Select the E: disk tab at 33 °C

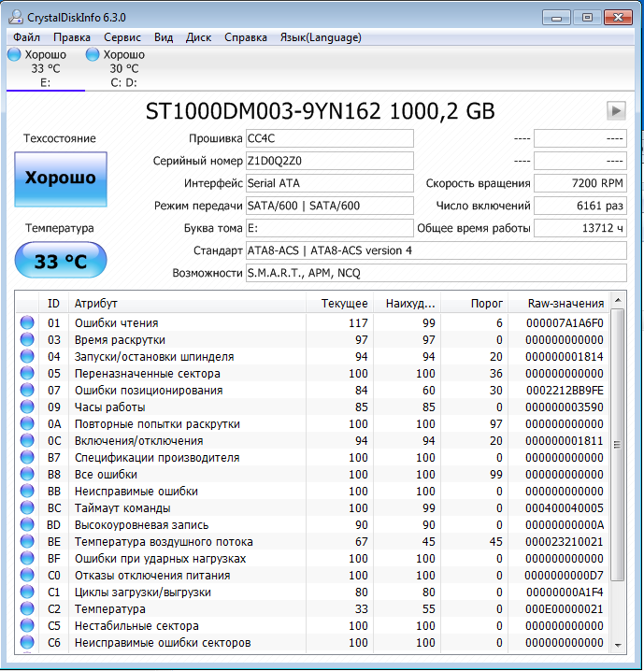coord(46,68)
